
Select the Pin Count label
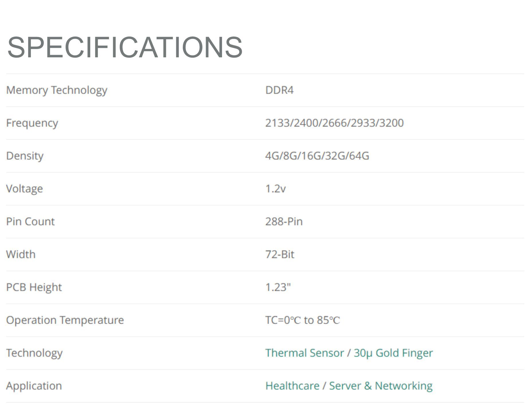tap(30, 222)
